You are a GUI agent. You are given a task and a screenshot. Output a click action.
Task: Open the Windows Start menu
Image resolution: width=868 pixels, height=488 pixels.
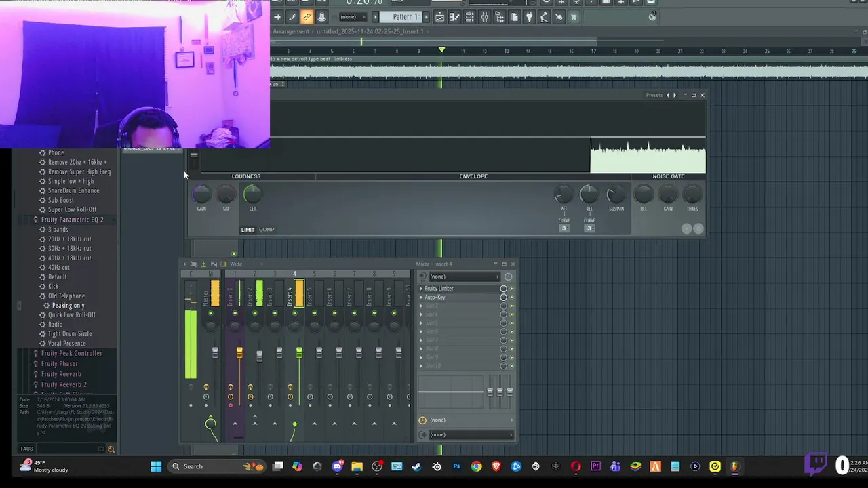156,466
